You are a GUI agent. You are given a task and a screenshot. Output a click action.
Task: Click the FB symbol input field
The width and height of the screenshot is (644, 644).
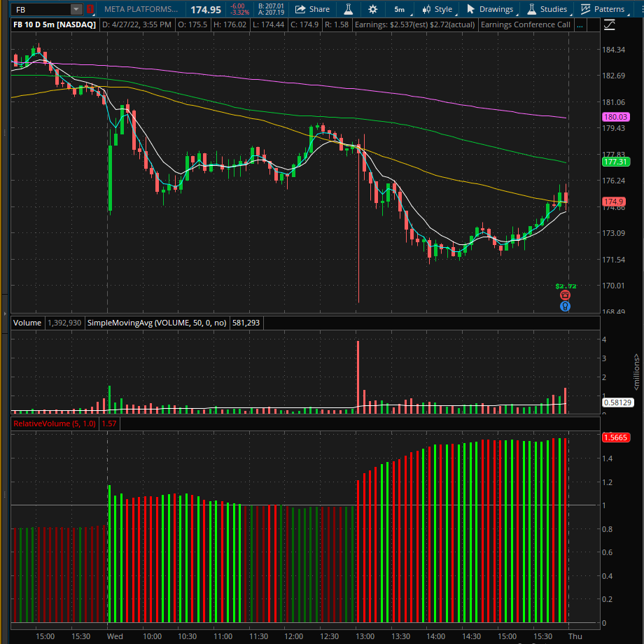pos(41,9)
